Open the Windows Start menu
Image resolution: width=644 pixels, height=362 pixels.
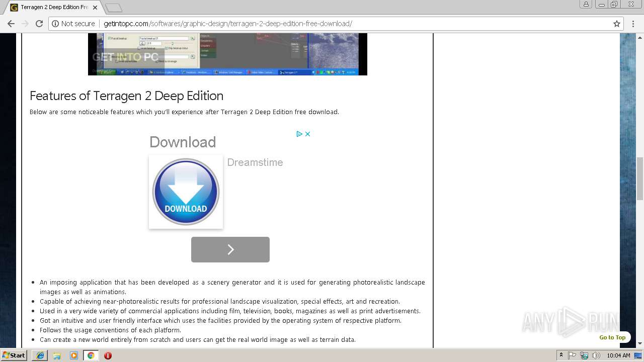[14, 355]
